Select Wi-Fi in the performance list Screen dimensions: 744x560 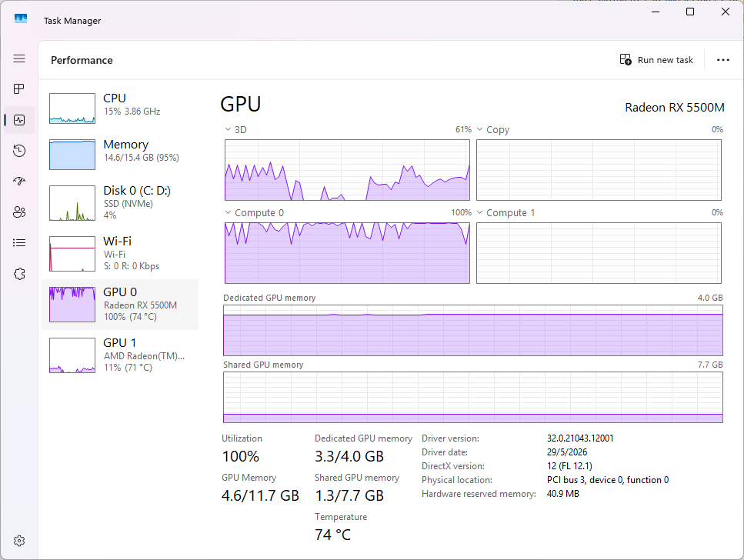pos(120,253)
